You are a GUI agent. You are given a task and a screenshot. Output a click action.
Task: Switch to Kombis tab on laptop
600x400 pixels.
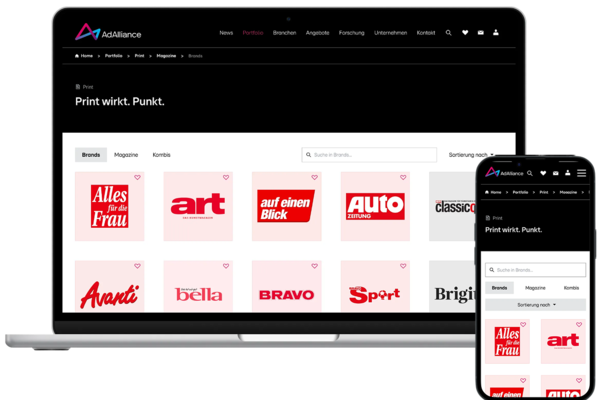[x=161, y=155]
